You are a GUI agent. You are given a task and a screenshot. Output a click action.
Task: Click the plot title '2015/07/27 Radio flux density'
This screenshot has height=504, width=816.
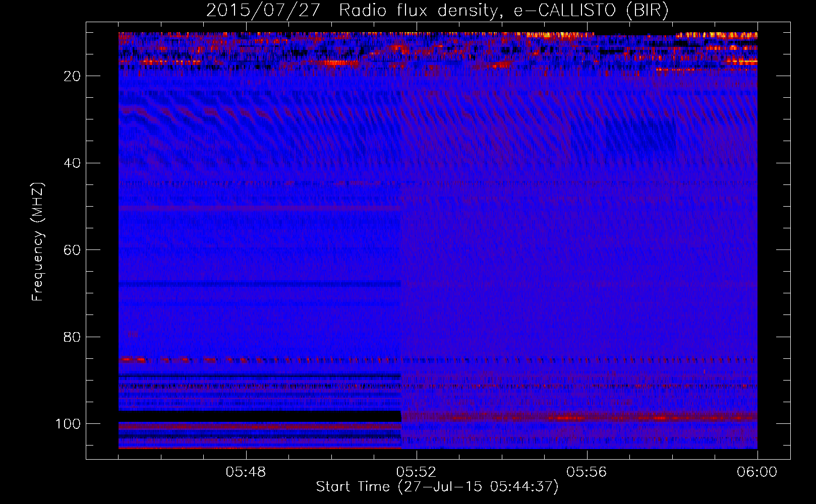tap(438, 11)
